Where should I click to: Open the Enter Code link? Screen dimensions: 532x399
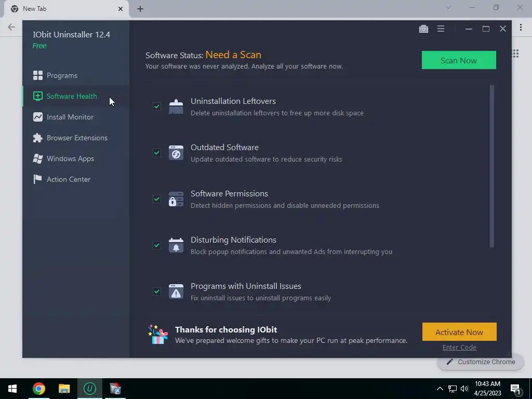459,348
